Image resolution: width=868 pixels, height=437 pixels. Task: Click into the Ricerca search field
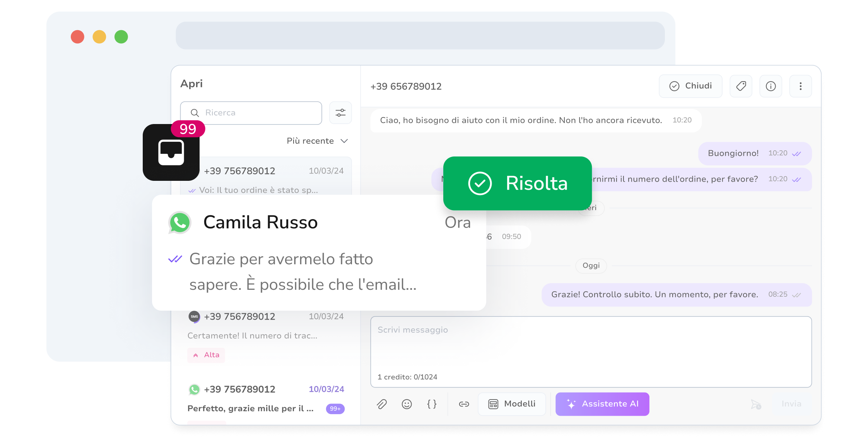click(251, 113)
